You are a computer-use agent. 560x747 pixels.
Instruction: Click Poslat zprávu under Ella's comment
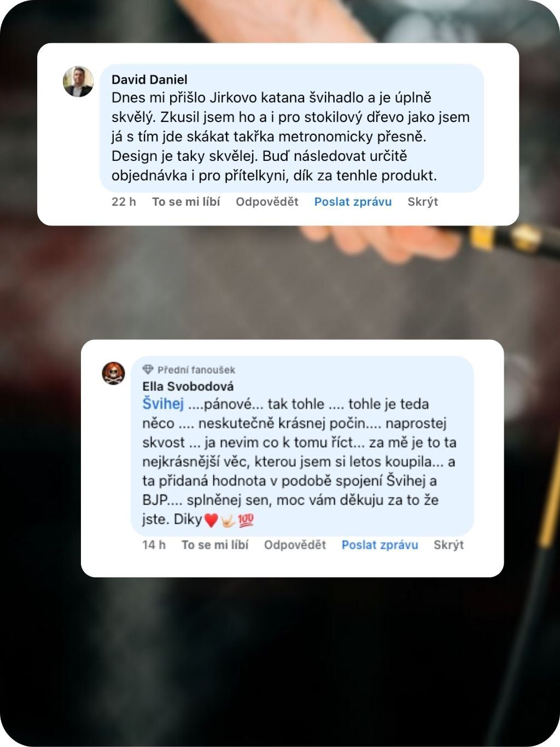tap(380, 545)
